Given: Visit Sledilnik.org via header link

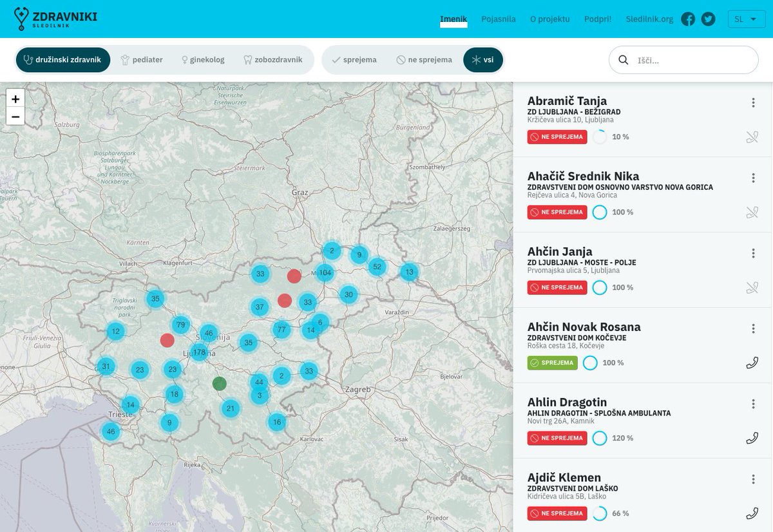Looking at the screenshot, I should (650, 19).
